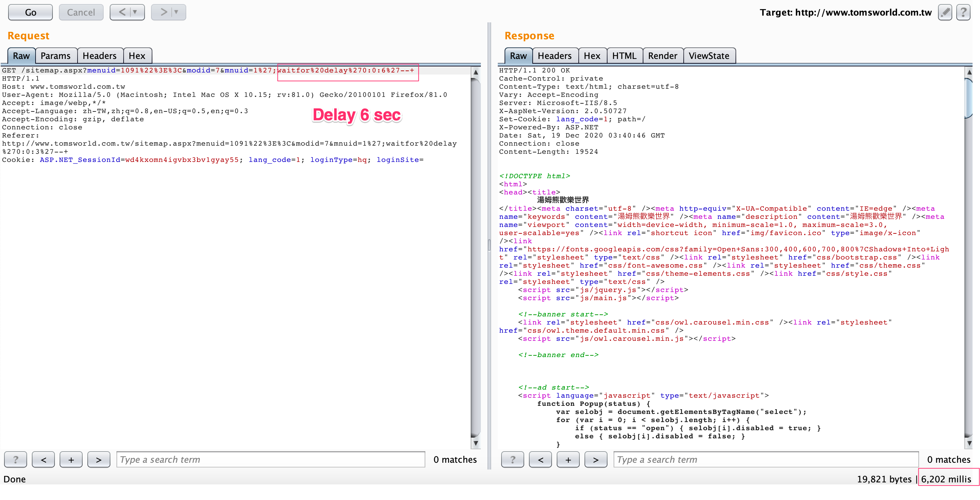Switch to the Request Headers tab
The image size is (980, 500).
point(100,56)
